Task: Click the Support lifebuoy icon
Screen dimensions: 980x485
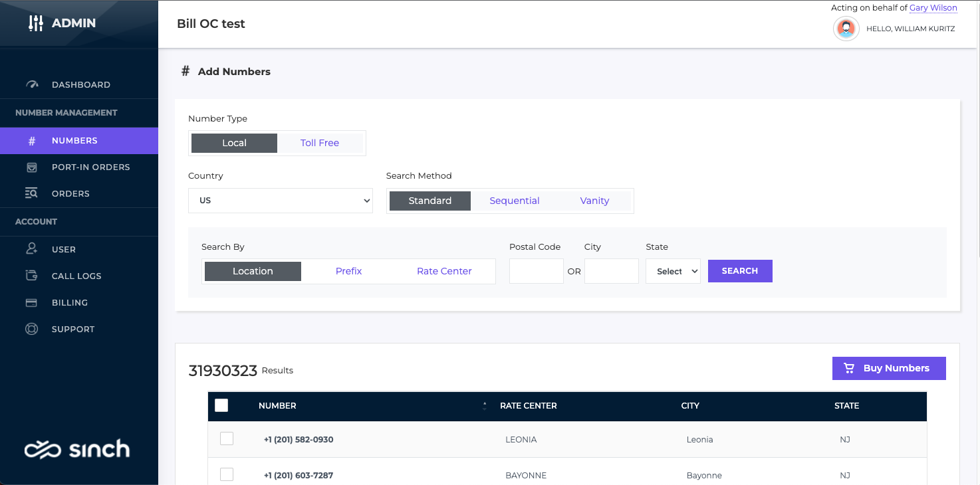Action: [x=31, y=329]
